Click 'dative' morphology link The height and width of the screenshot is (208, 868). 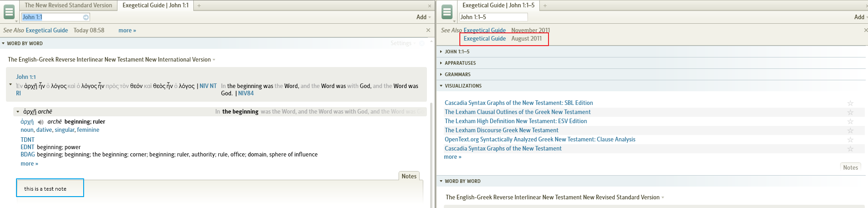pyautogui.click(x=44, y=130)
